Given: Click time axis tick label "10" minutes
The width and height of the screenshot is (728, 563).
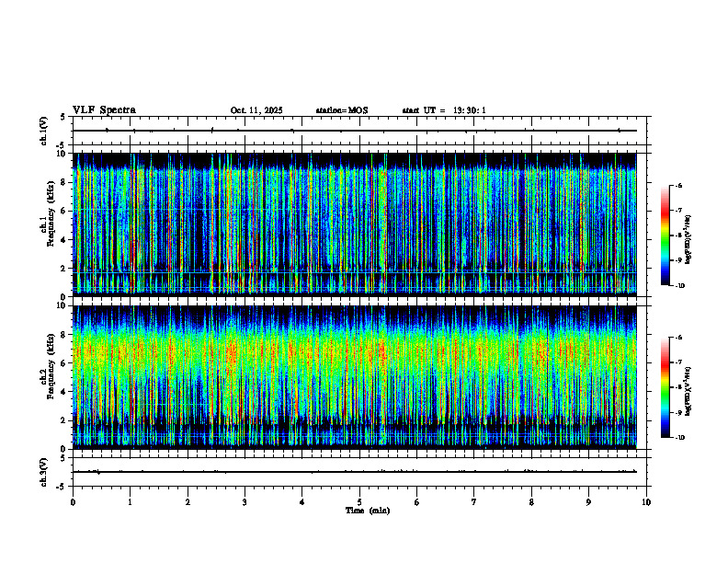Looking at the screenshot, I should (646, 502).
